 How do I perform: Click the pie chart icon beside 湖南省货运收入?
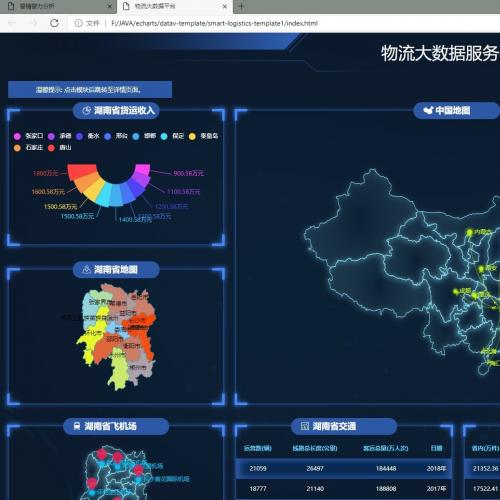pyautogui.click(x=86, y=110)
